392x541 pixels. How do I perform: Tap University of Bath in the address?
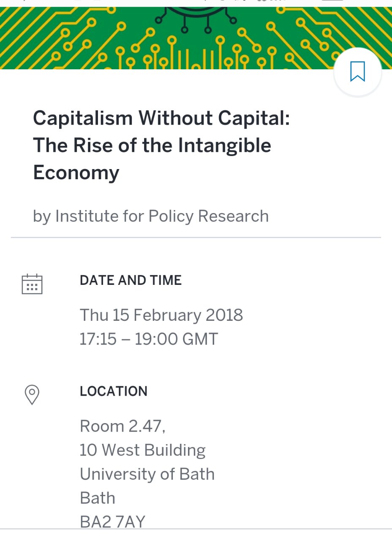147,474
